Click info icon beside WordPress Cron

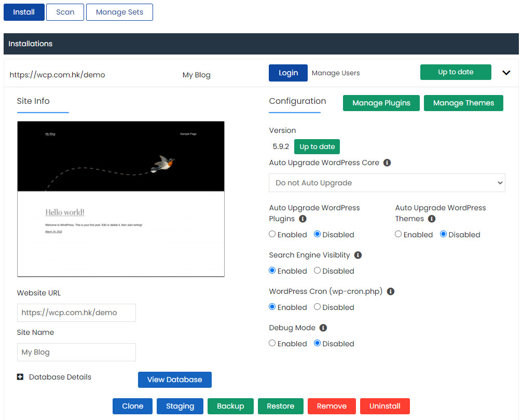pyautogui.click(x=391, y=291)
